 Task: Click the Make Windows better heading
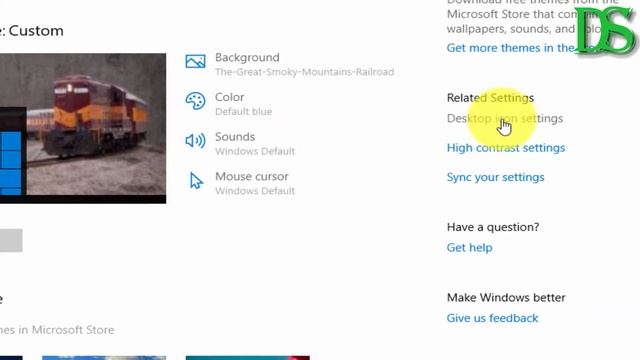(506, 298)
